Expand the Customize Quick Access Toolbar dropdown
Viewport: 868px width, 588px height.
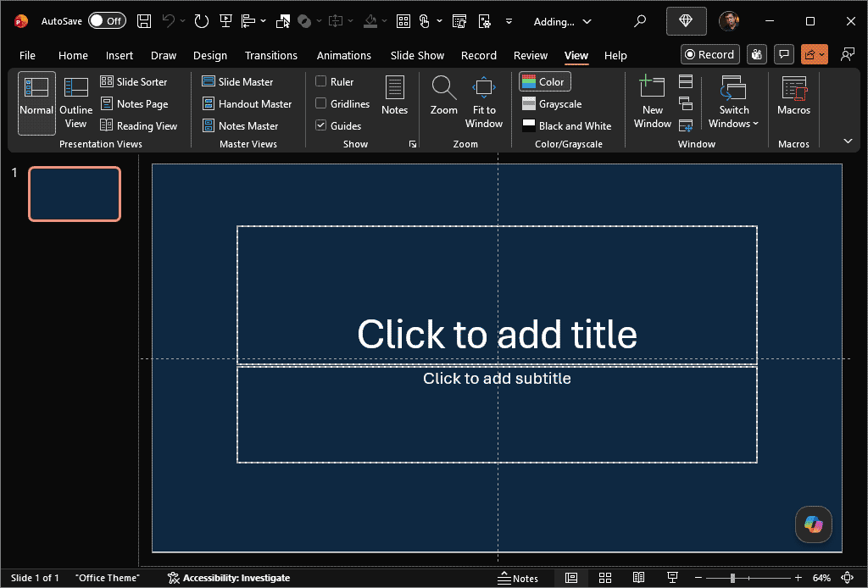click(509, 21)
